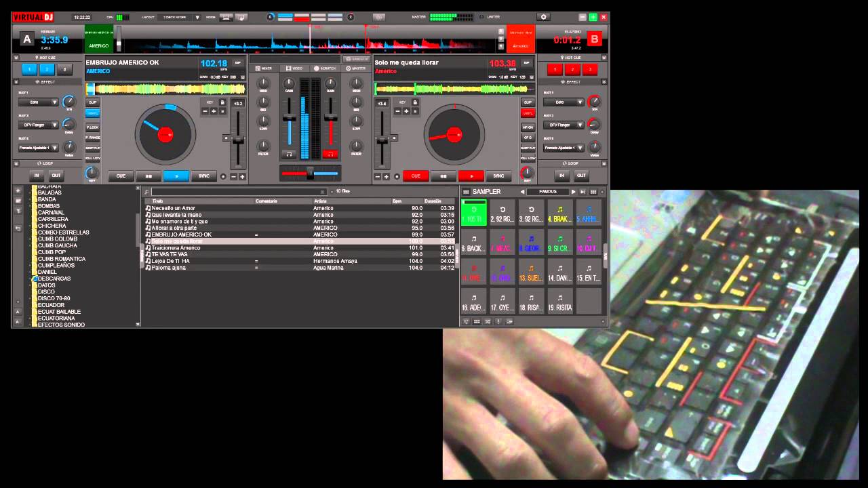The width and height of the screenshot is (868, 488).
Task: Trigger sampler pad 14 DAN
Action: 560,271
